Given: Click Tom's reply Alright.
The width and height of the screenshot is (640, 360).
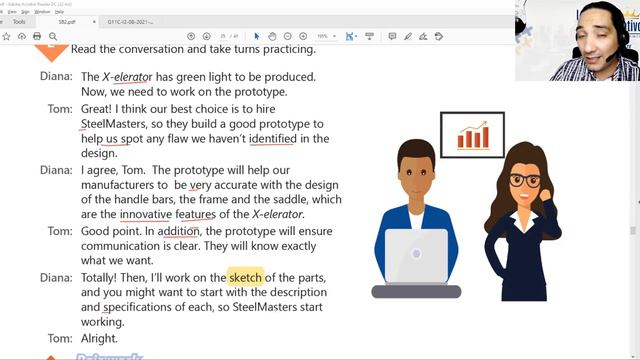Looking at the screenshot, I should [x=99, y=338].
